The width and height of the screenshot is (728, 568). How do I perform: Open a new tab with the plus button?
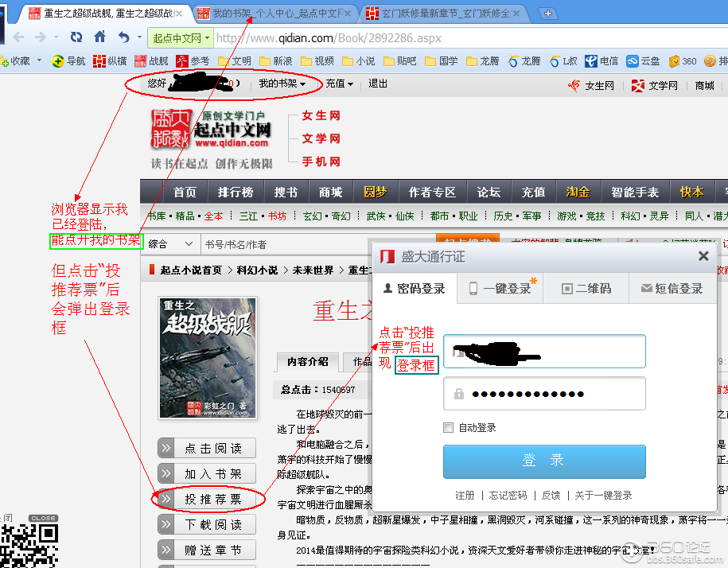(x=548, y=14)
